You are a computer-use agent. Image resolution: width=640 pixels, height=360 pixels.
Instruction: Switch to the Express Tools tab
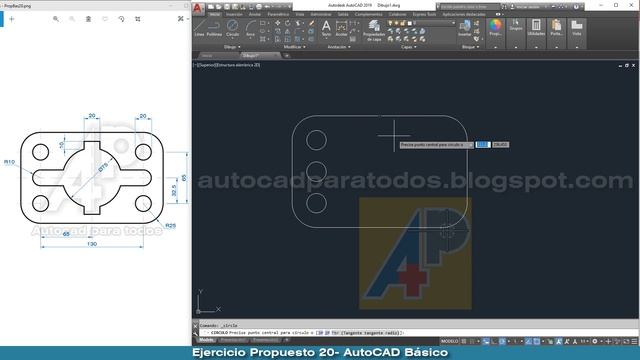pos(424,14)
